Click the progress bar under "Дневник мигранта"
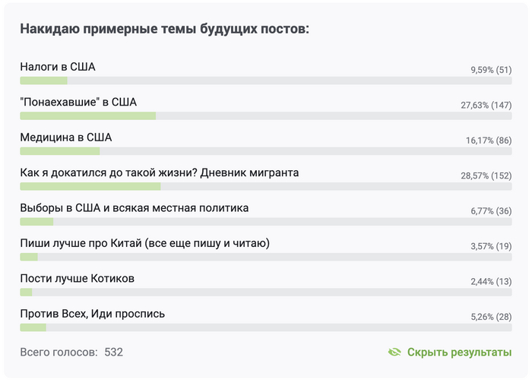Screen dimensions: 532x392 (265, 186)
